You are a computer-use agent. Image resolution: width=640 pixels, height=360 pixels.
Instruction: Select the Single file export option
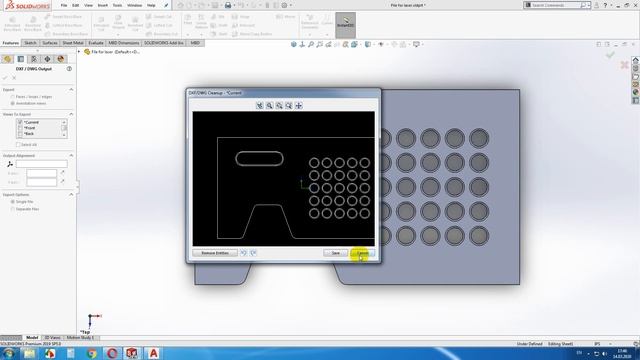(x=13, y=202)
